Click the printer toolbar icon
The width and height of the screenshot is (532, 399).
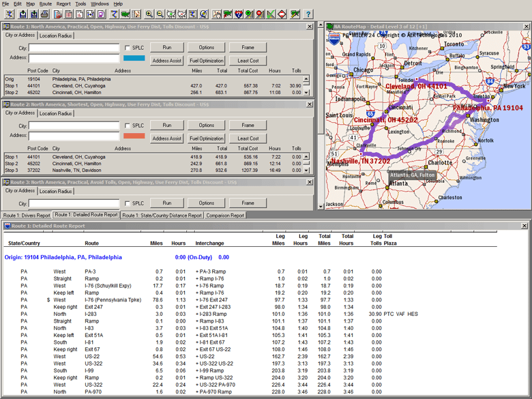coord(44,14)
